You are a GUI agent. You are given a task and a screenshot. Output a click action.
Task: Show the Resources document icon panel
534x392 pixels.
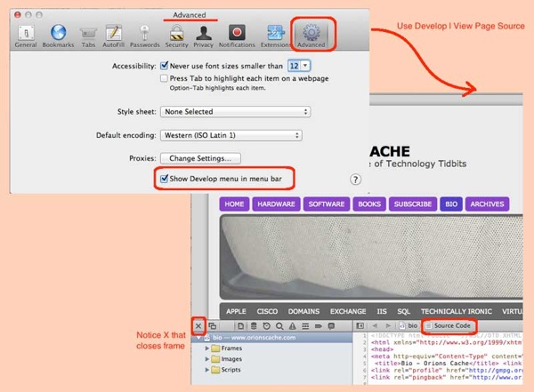click(x=240, y=326)
